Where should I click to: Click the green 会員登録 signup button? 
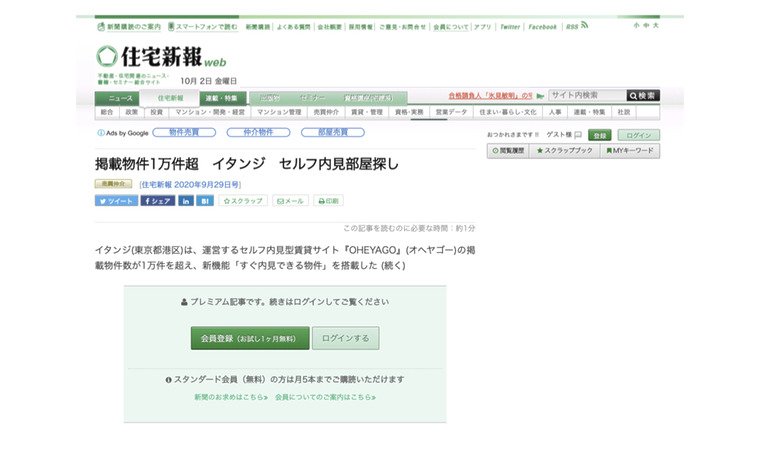250,338
